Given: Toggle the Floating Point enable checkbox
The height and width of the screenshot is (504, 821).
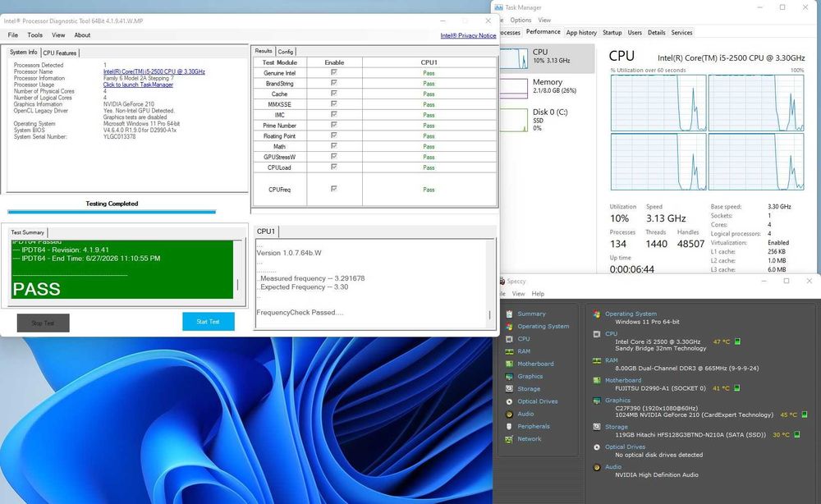Looking at the screenshot, I should (334, 135).
